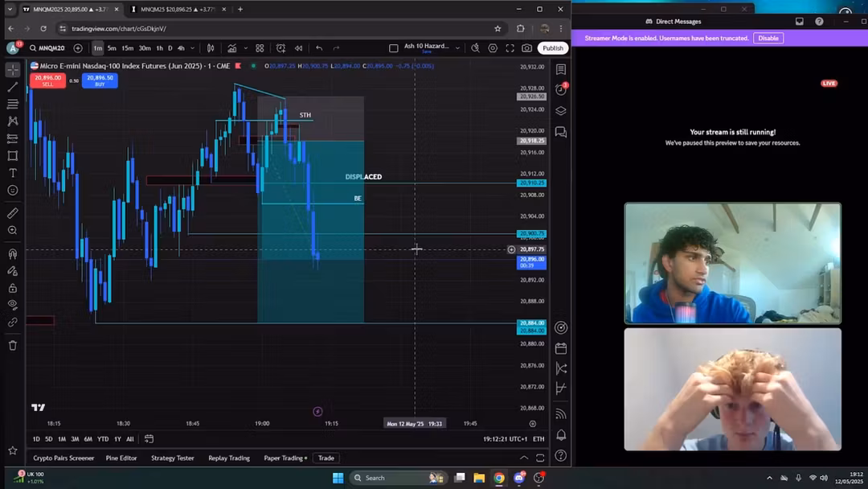
Task: Collapse the bottom panel chevron
Action: [x=524, y=458]
